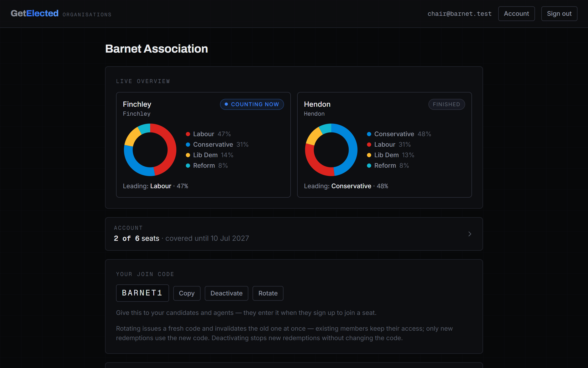Click Finchley Lib Dem yellow legend dot
This screenshot has height=368, width=588.
(188, 155)
